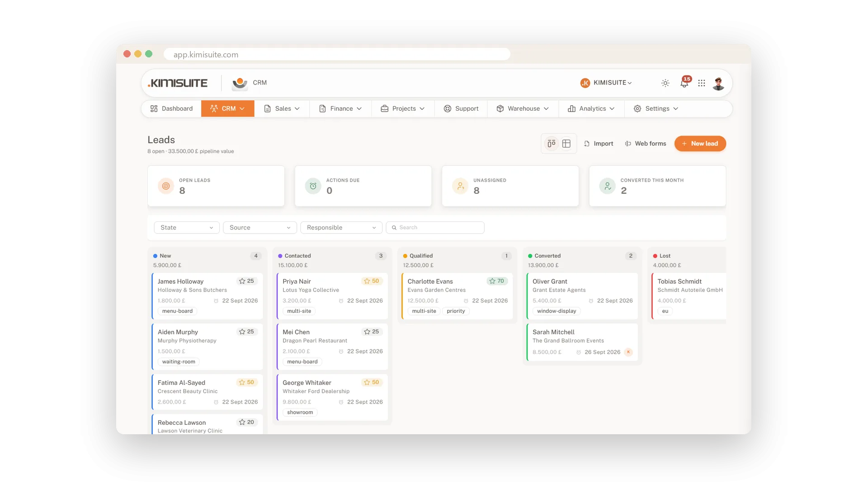868x488 pixels.
Task: Click the Web forms icon
Action: (628, 144)
